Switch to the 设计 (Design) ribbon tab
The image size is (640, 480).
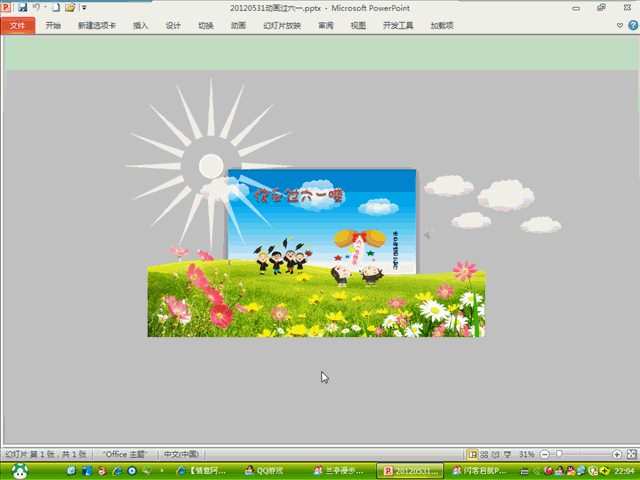pos(173,25)
